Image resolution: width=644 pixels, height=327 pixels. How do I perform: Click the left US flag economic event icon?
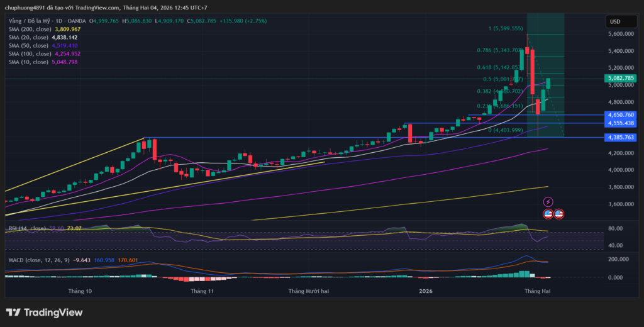coord(548,214)
